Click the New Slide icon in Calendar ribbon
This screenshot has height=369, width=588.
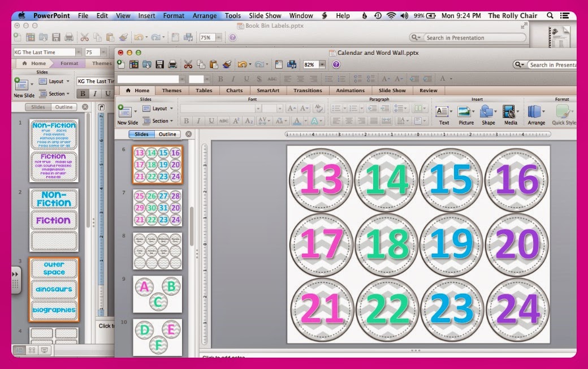[125, 111]
